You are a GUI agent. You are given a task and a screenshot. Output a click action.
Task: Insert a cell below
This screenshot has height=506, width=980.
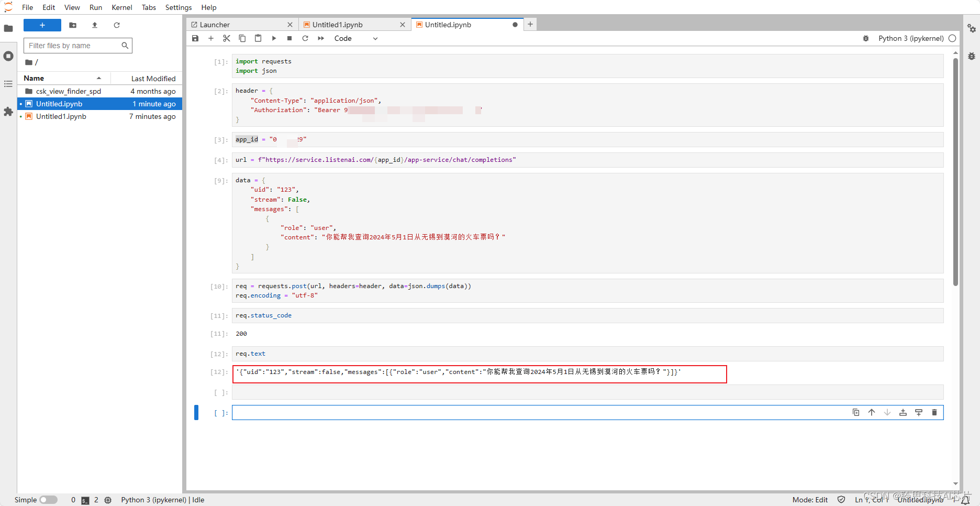(x=211, y=38)
